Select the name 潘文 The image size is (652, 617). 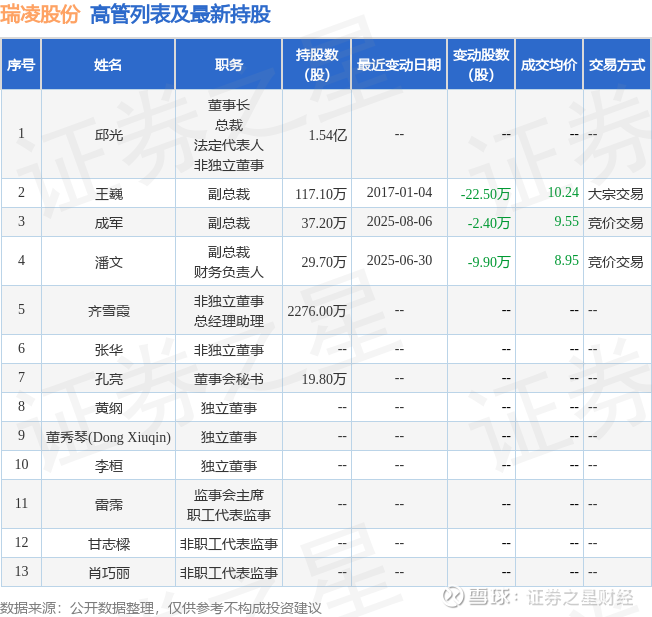pyautogui.click(x=109, y=262)
